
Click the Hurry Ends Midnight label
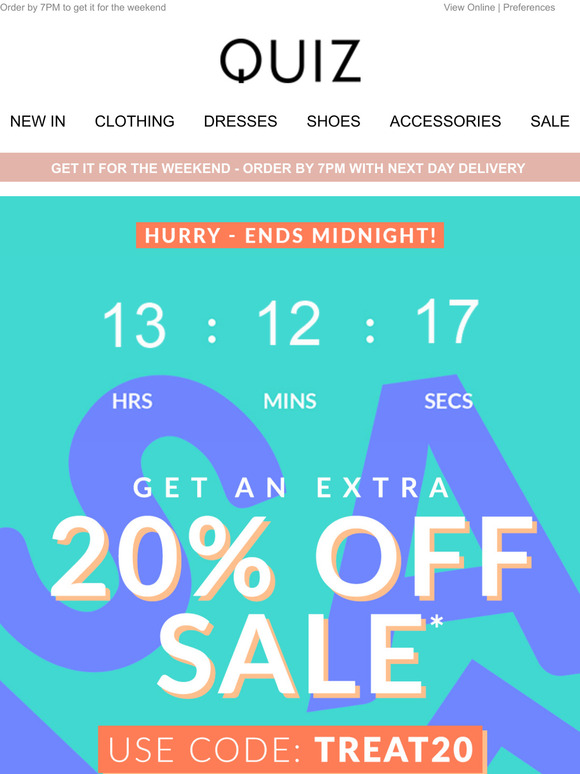point(290,235)
